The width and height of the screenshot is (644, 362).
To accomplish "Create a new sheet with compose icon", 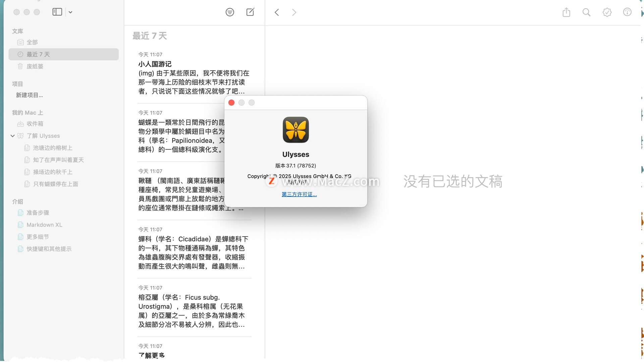I will coord(250,12).
